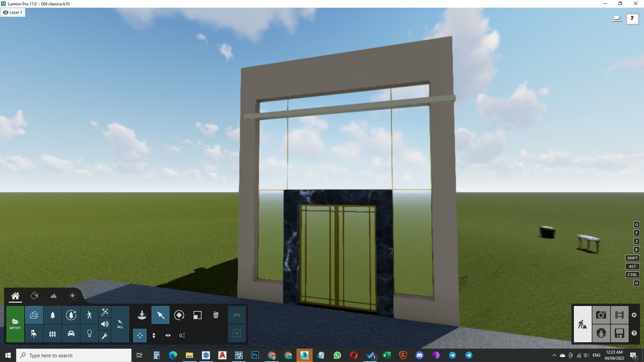Image resolution: width=644 pixels, height=362 pixels.
Task: Select the People and animals category
Action: tap(89, 315)
